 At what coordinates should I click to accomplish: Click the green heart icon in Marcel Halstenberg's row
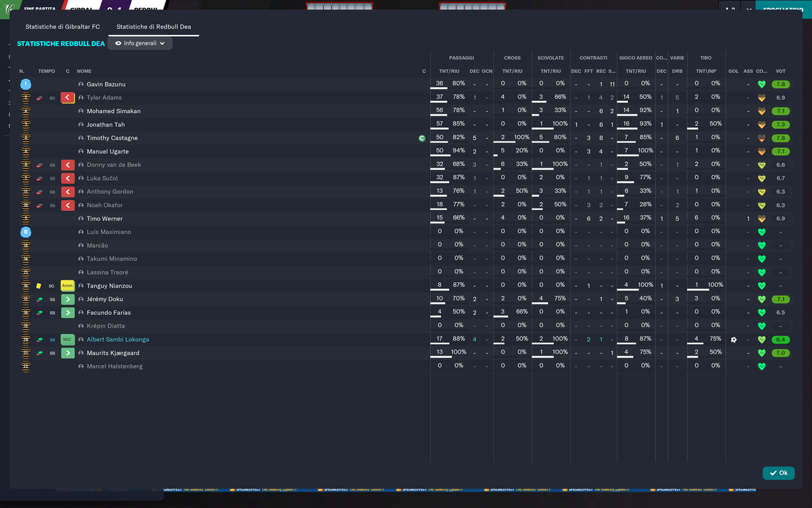(762, 366)
